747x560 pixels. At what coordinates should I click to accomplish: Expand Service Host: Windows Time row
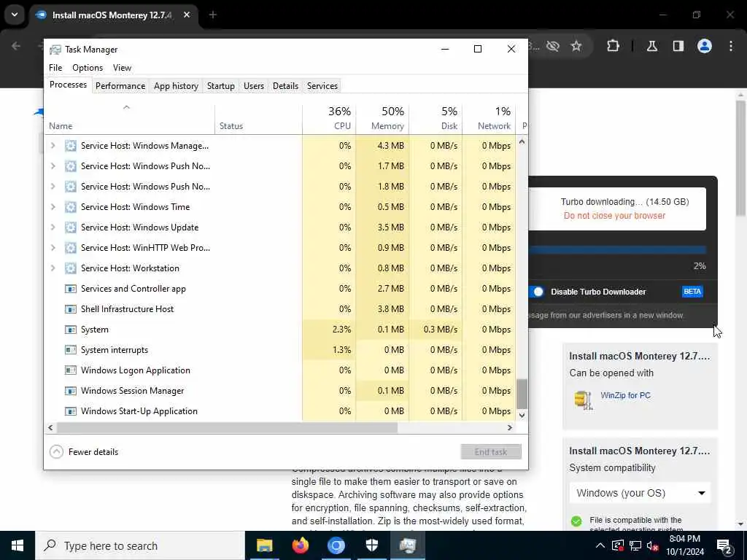[x=53, y=207]
